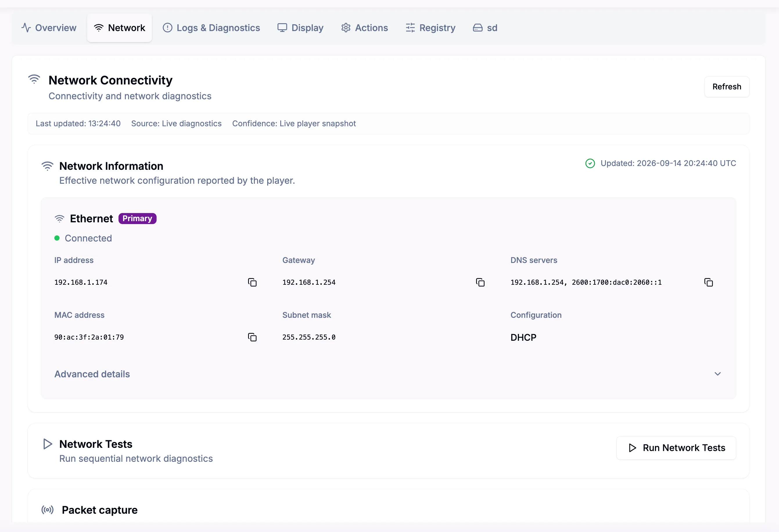Switch to Logs & Diagnostics tab
This screenshot has height=532, width=779.
[x=211, y=28]
